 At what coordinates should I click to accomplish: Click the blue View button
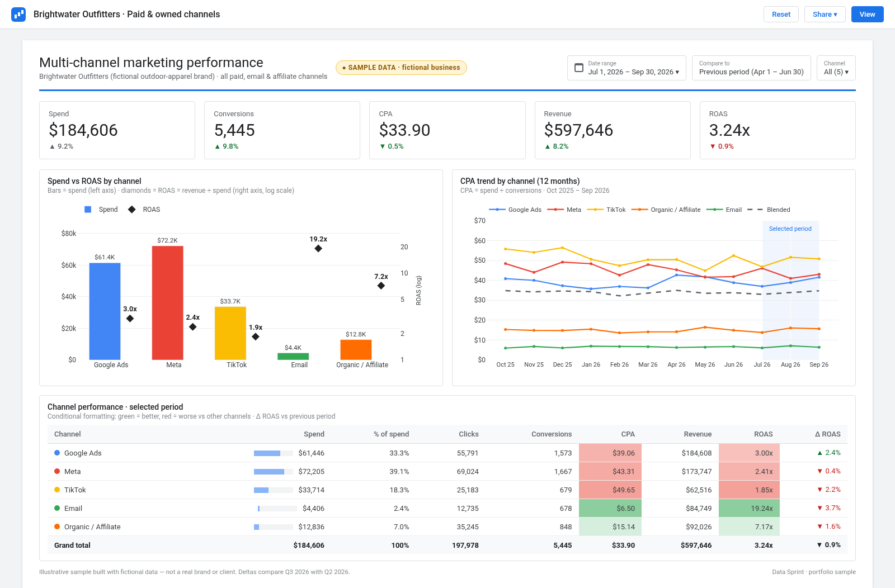point(867,15)
